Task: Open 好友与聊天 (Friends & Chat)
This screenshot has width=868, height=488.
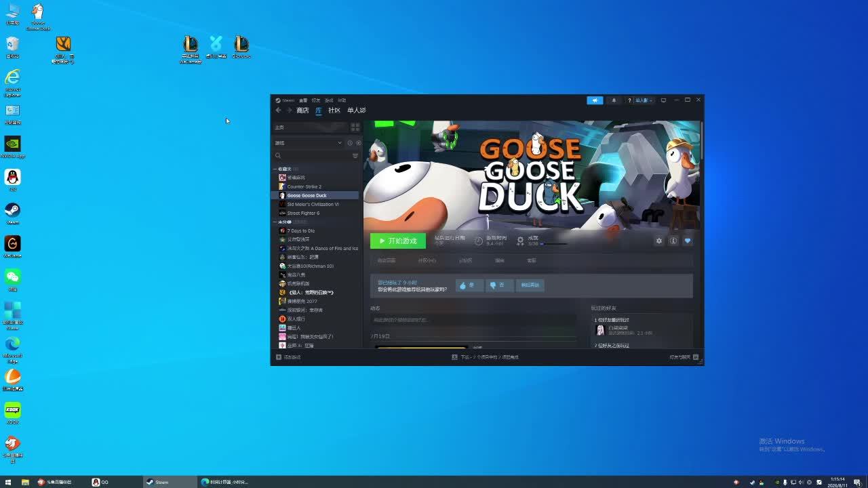Action: 684,357
